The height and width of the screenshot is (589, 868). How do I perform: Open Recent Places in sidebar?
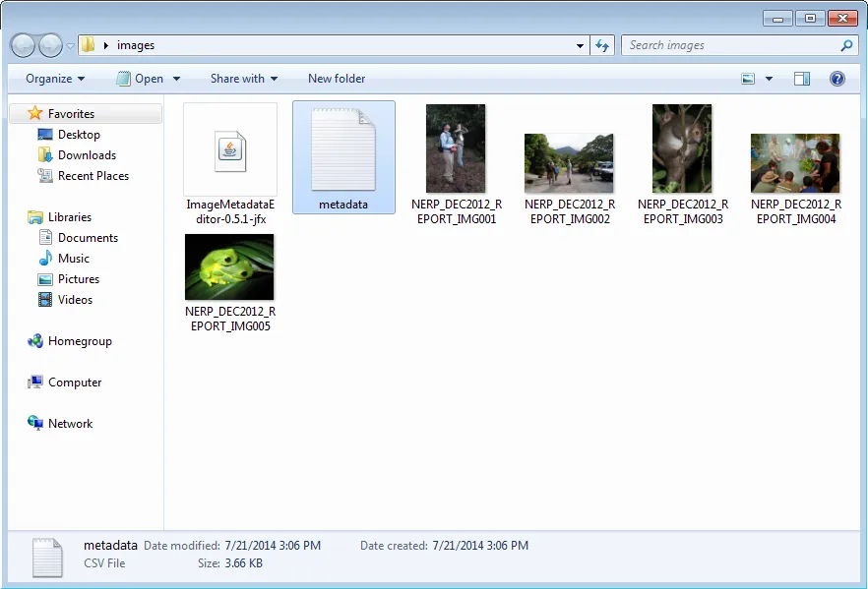coord(93,176)
